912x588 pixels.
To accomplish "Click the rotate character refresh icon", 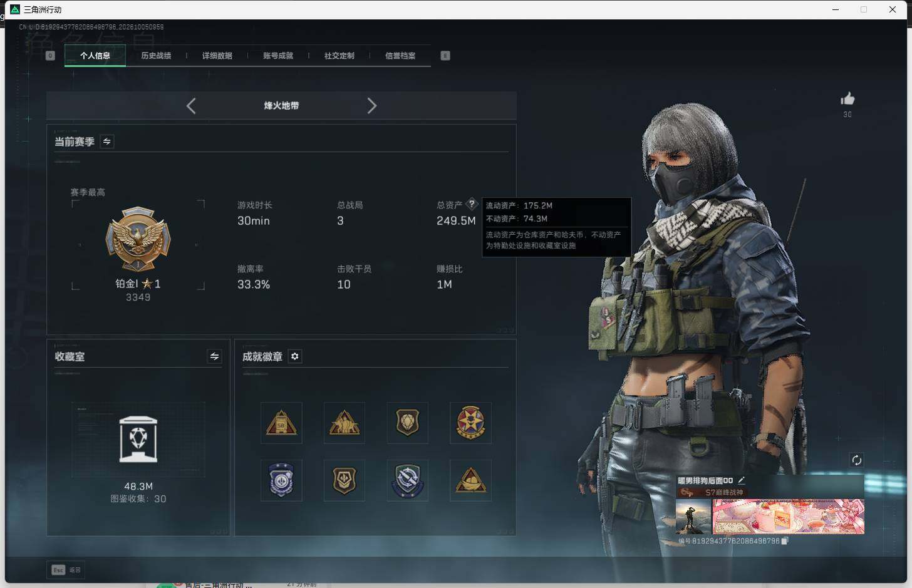I will [856, 460].
